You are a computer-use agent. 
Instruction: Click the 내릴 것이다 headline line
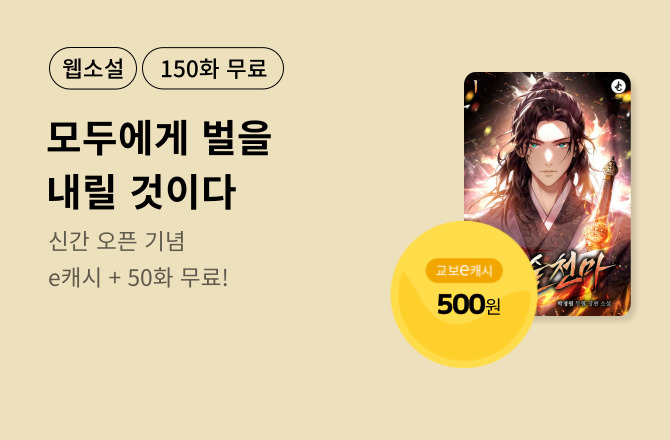(141, 192)
